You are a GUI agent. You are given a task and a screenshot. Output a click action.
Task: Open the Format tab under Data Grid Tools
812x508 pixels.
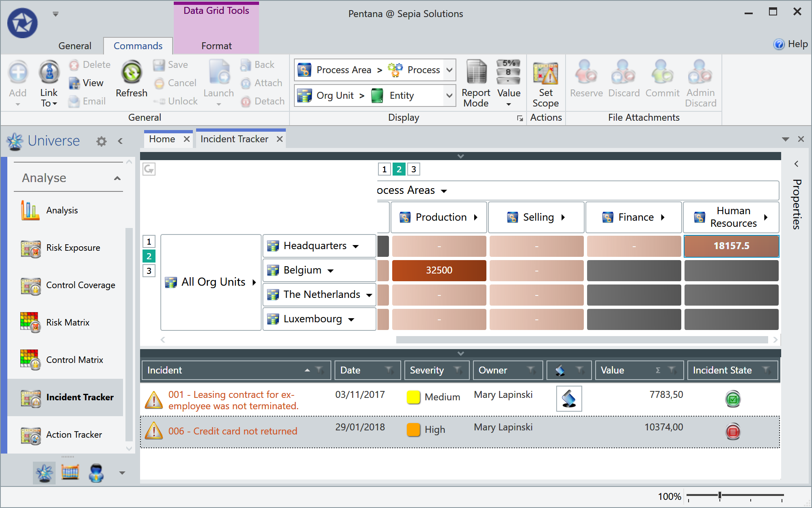click(216, 46)
